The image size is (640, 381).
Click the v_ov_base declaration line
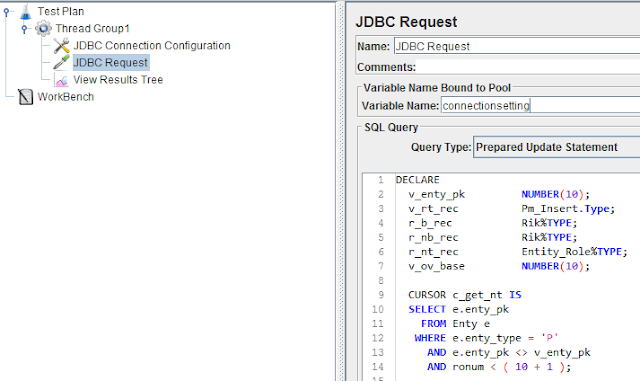pyautogui.click(x=499, y=266)
